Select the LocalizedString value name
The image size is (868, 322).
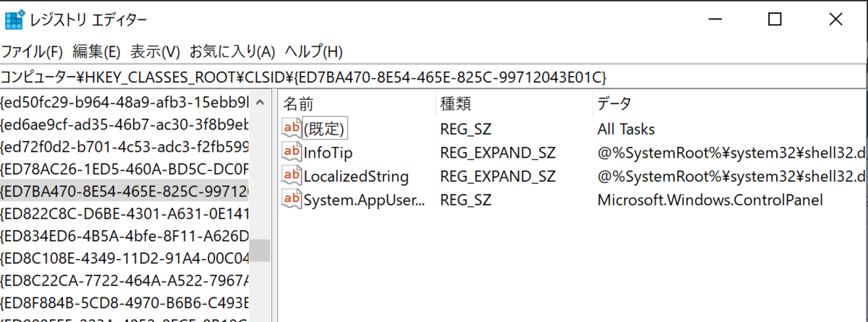pos(356,177)
